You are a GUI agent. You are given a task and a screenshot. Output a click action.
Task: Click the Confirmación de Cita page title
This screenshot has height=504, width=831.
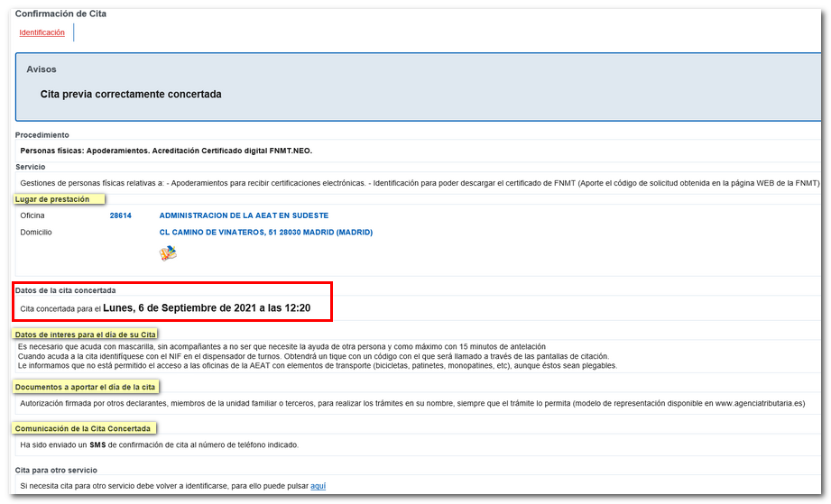(60, 14)
